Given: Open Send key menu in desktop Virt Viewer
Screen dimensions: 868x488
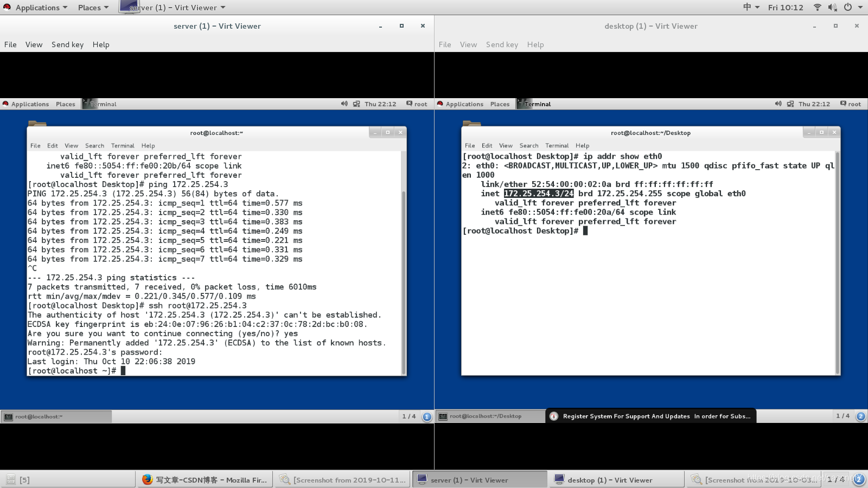Looking at the screenshot, I should 502,44.
